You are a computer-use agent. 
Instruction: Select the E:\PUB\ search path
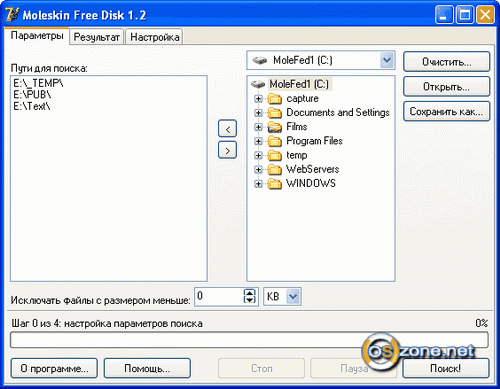click(x=32, y=95)
